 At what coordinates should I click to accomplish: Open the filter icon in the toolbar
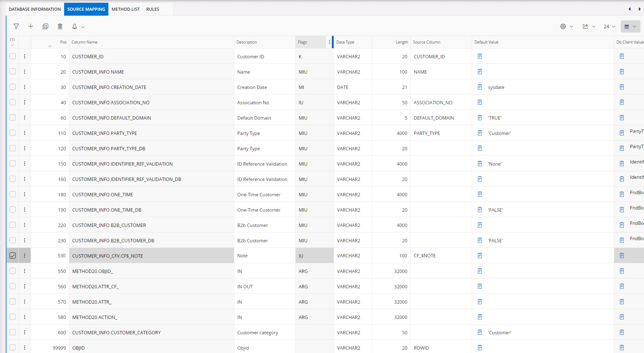[x=16, y=26]
